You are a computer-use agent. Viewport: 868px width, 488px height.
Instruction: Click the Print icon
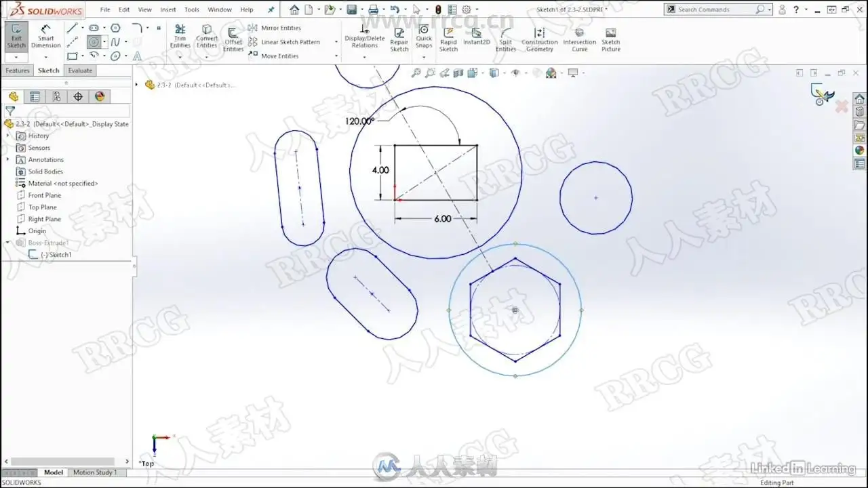pos(373,9)
